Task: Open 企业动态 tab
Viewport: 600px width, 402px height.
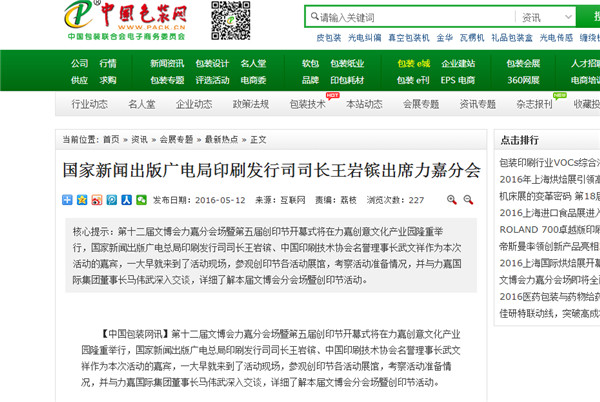Action: pos(194,104)
